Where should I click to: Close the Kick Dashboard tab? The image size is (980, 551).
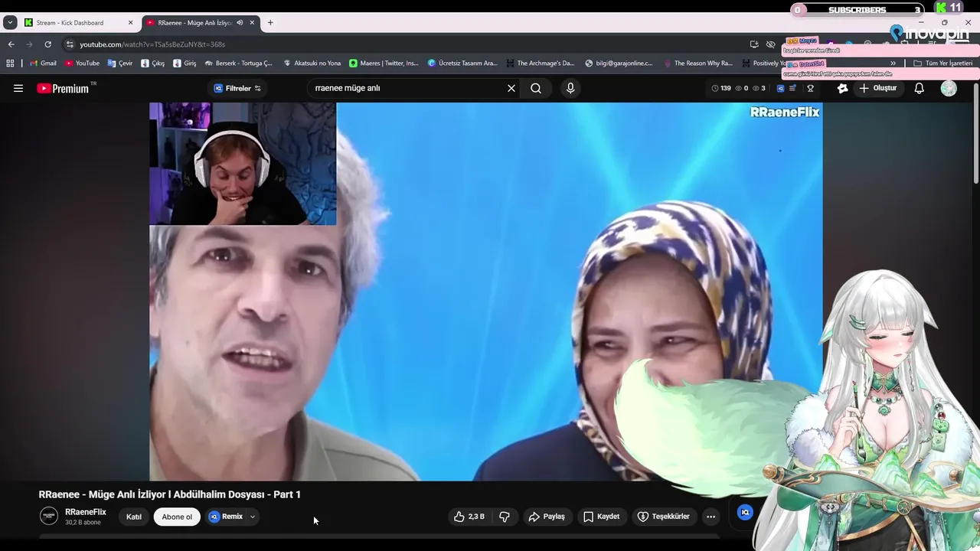[x=130, y=23]
